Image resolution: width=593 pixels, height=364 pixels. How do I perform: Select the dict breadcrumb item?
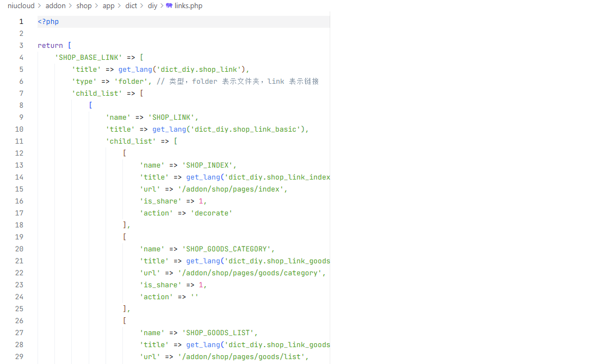(x=131, y=6)
